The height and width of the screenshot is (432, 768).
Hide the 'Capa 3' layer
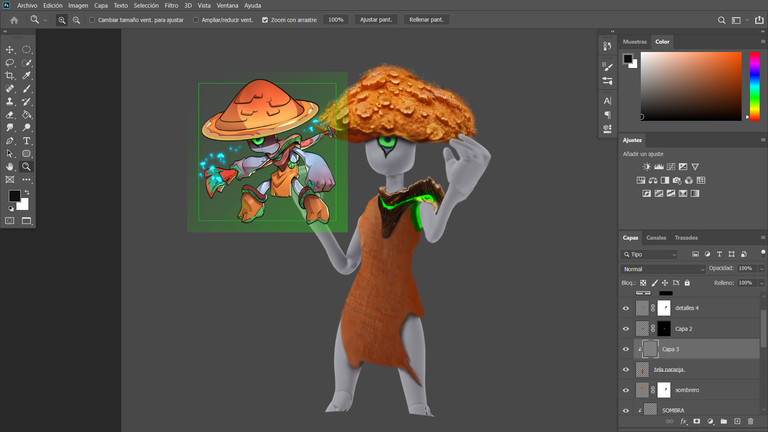tap(625, 349)
